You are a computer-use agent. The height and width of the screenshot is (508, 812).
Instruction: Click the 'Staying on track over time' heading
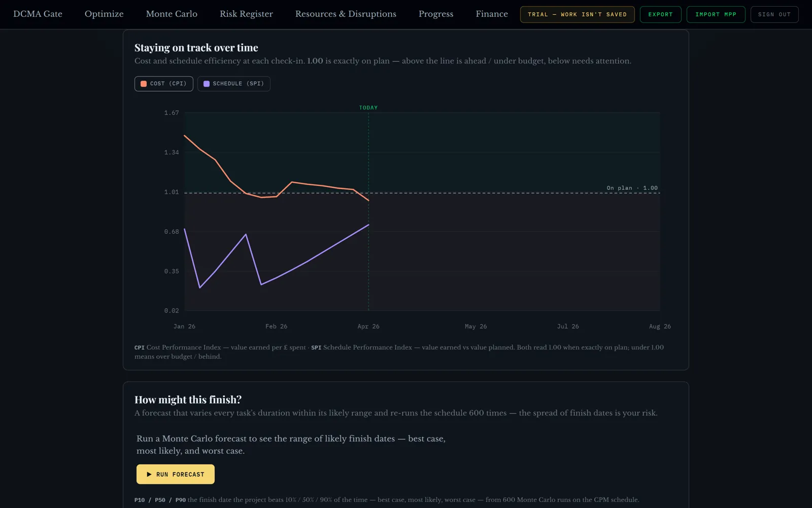pyautogui.click(x=196, y=48)
